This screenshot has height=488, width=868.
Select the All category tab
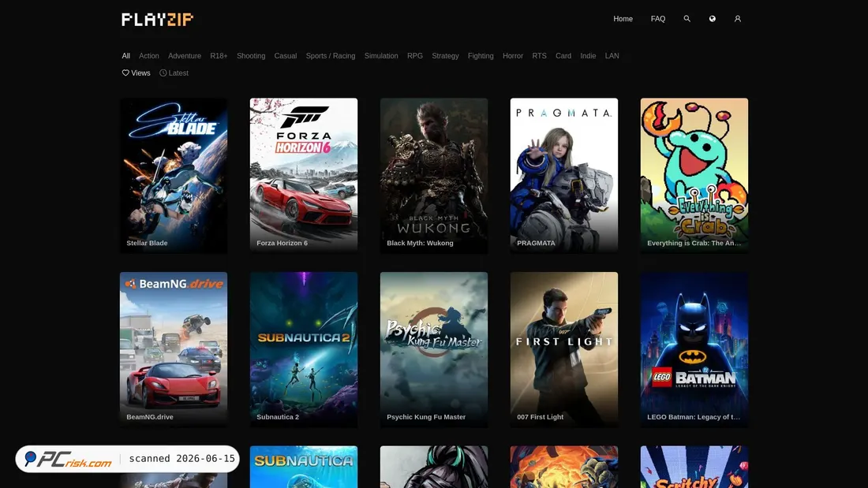point(125,56)
